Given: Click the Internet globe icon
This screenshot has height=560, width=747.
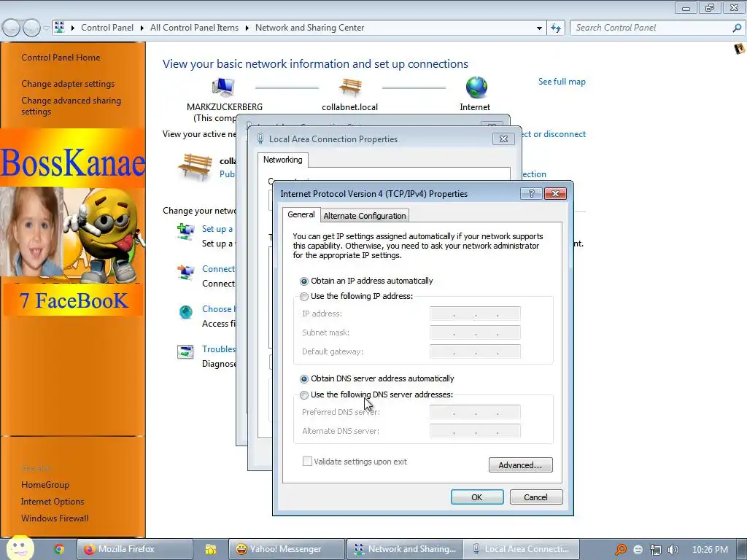Looking at the screenshot, I should (x=476, y=87).
